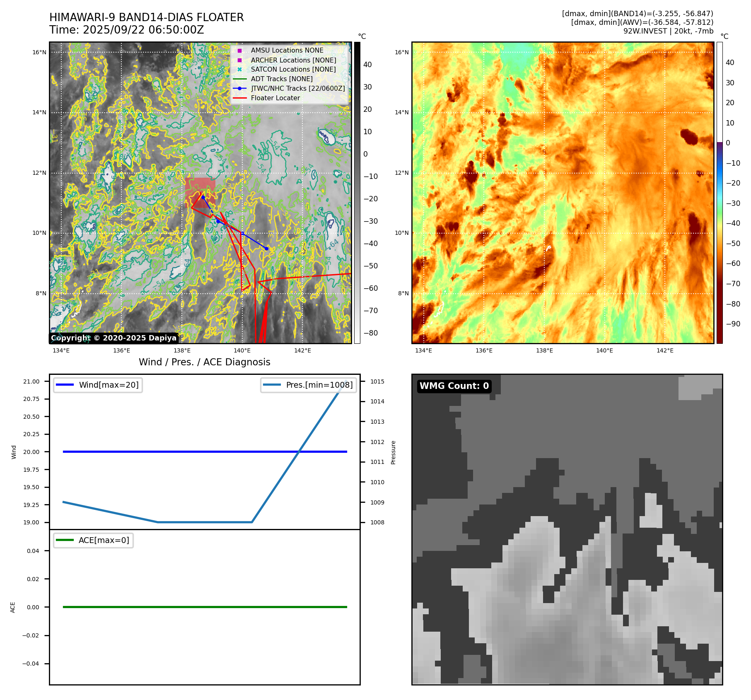Screen dimensions: 751x700
Task: Click the rainbow AWV temperature colorbar
Action: pos(720,193)
